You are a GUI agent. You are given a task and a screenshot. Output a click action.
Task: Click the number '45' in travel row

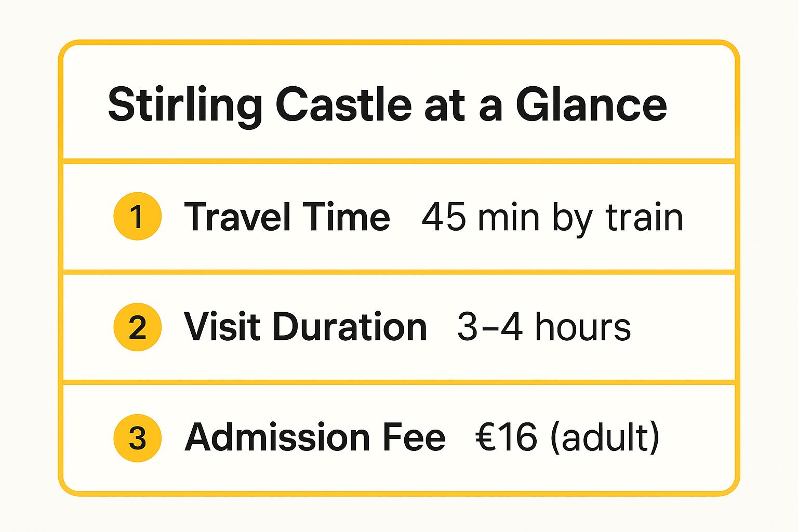point(443,217)
